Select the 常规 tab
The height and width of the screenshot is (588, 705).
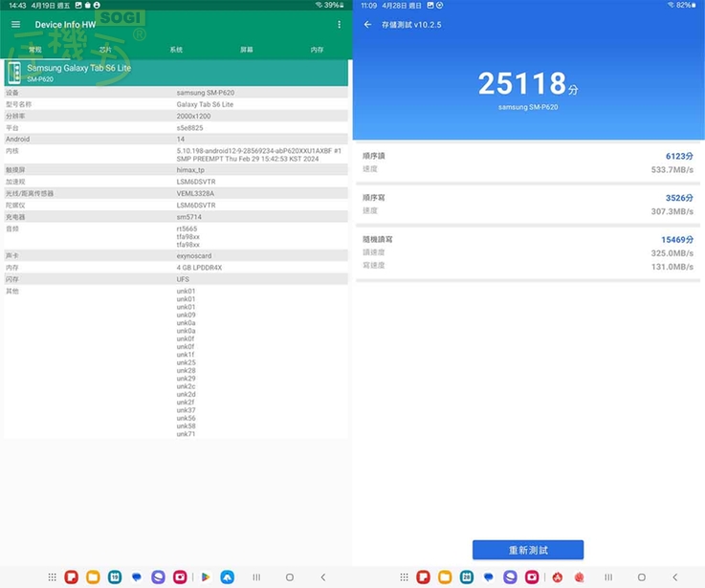point(35,50)
